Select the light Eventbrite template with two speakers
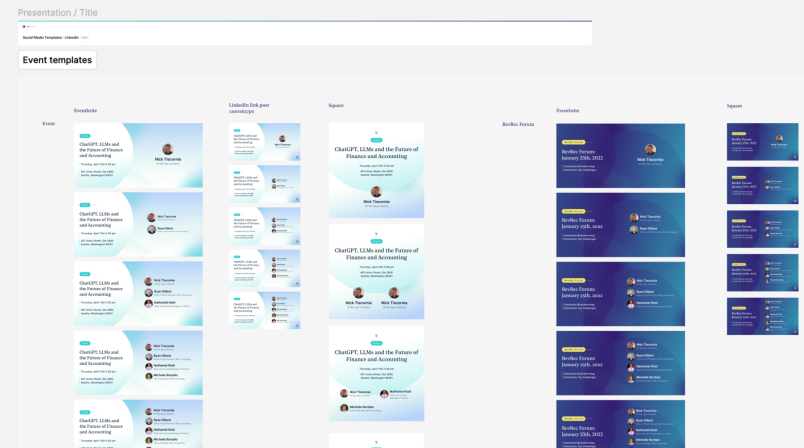This screenshot has height=448, width=804. pyautogui.click(x=138, y=225)
